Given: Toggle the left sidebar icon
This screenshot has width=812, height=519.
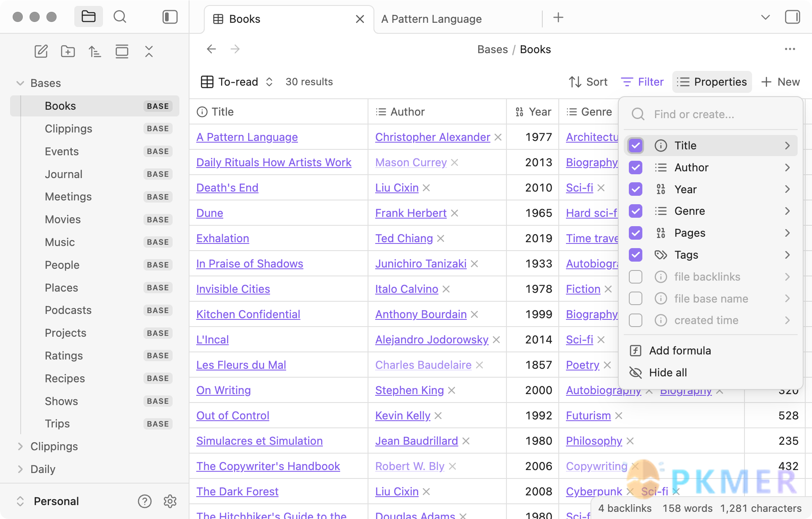Looking at the screenshot, I should tap(170, 17).
